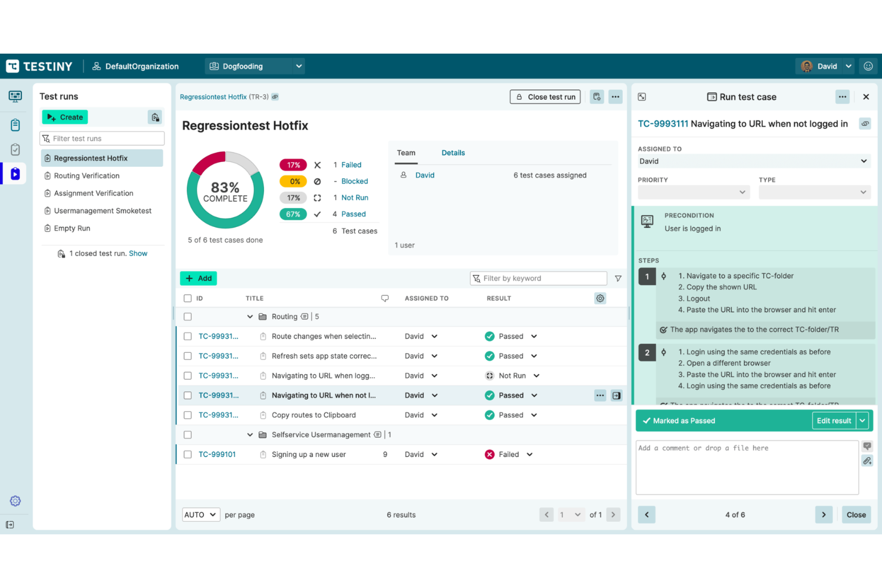Open the TC-999101 test case link
This screenshot has width=882, height=588.
[216, 454]
